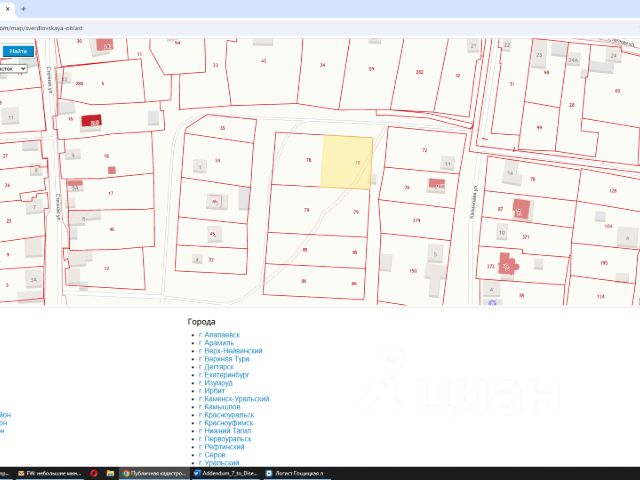Screen dimensions: 640x480
Task: Open the г. Арамиль city link
Action: click(x=216, y=343)
